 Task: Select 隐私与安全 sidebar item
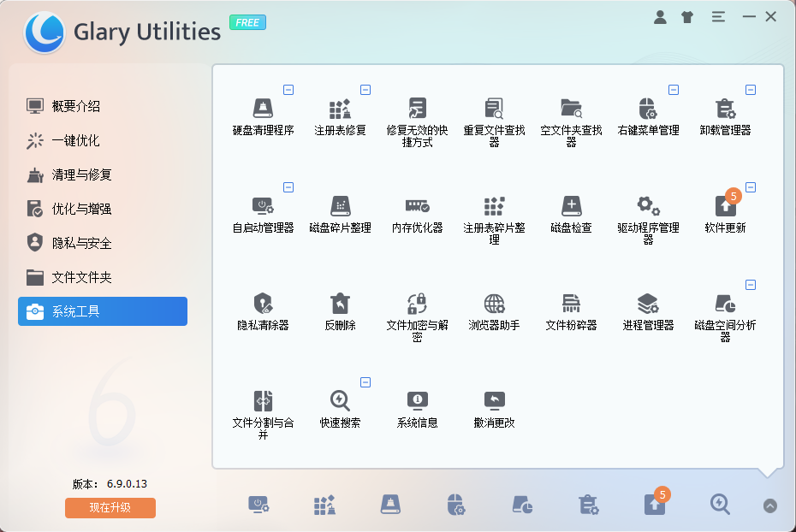point(103,243)
